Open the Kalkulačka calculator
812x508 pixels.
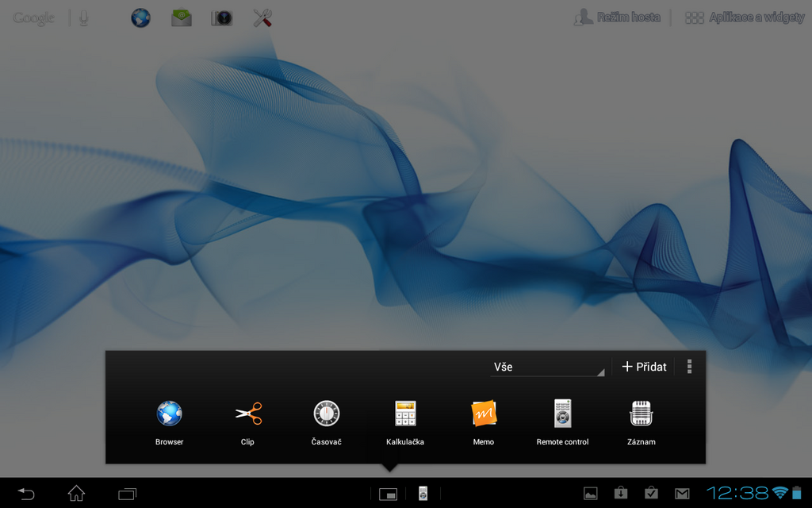pyautogui.click(x=404, y=413)
